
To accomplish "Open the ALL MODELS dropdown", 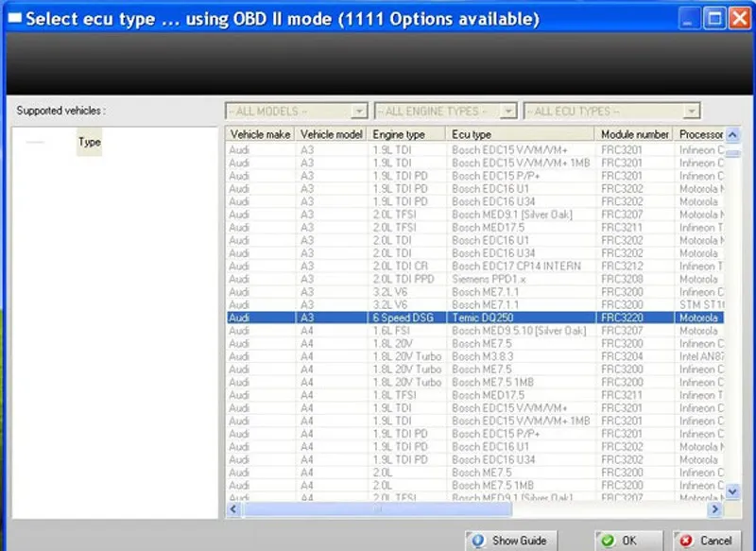I will point(296,112).
